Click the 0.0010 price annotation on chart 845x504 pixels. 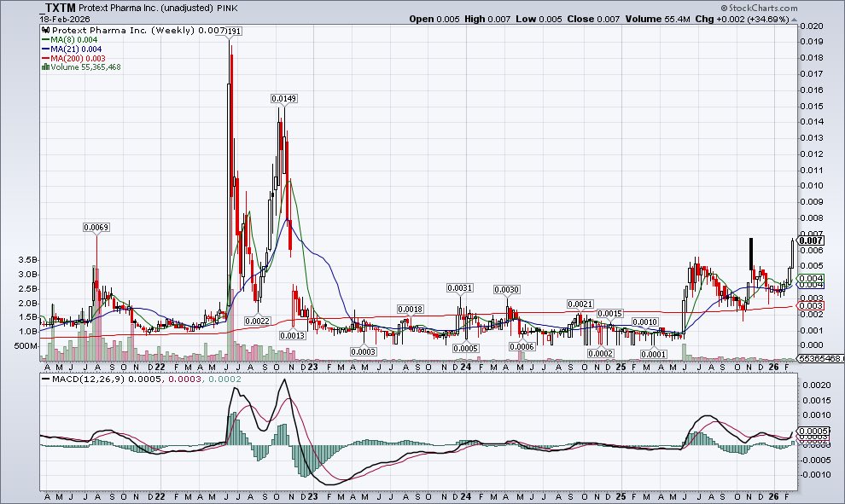tap(644, 322)
